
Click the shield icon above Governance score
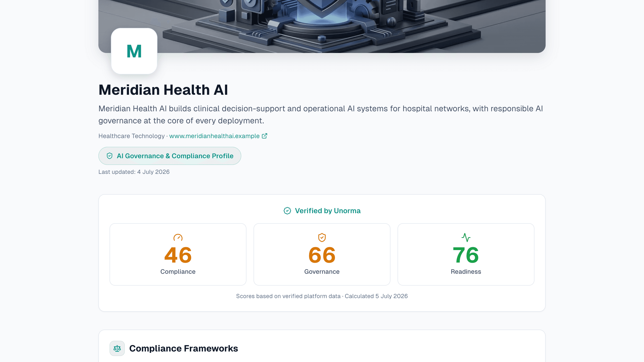pyautogui.click(x=322, y=237)
